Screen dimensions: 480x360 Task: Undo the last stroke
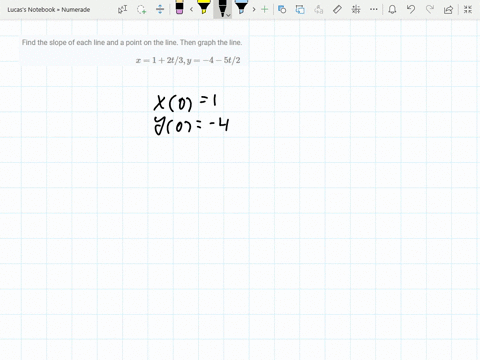pos(411,9)
